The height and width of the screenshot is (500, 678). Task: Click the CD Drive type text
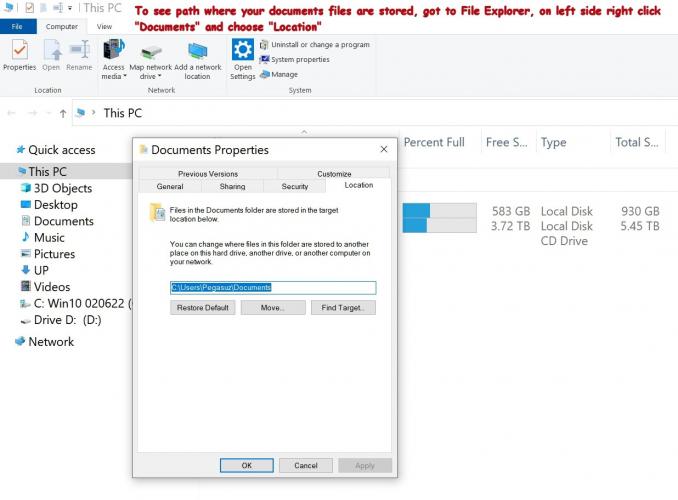[564, 241]
